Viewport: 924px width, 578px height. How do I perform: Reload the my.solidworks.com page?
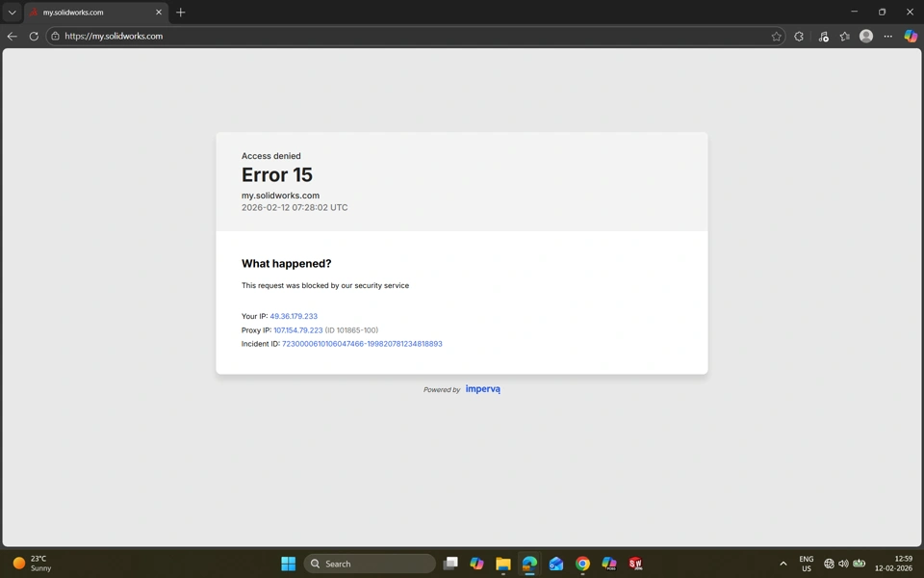[x=34, y=36]
